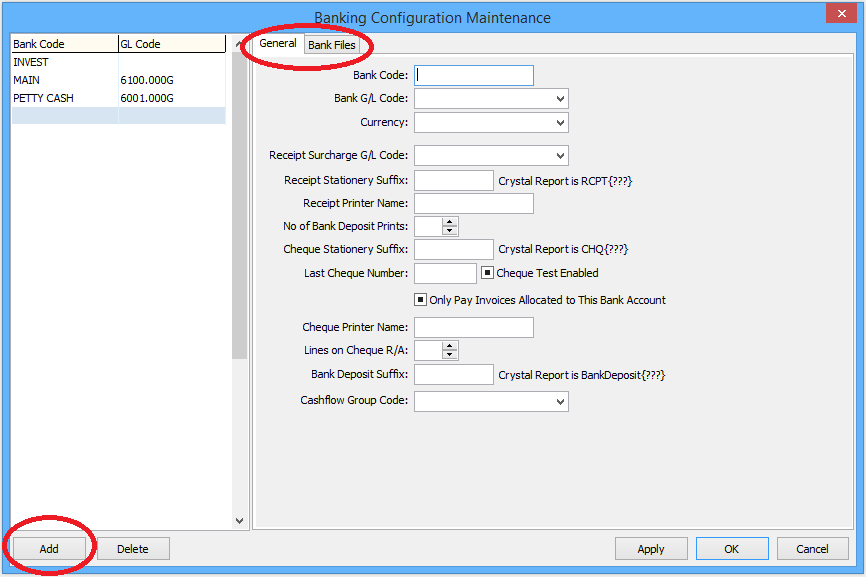
Task: Click the Bank Code input field
Action: (472, 75)
